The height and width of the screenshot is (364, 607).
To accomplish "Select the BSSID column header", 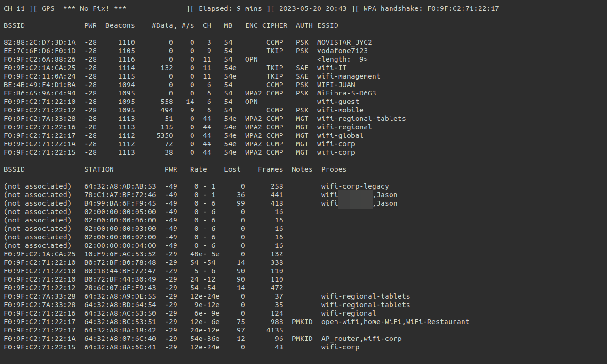I will pyautogui.click(x=14, y=25).
